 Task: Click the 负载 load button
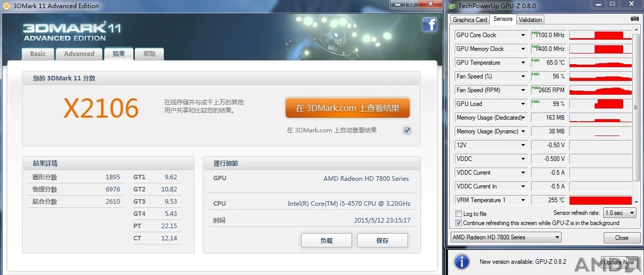click(327, 240)
